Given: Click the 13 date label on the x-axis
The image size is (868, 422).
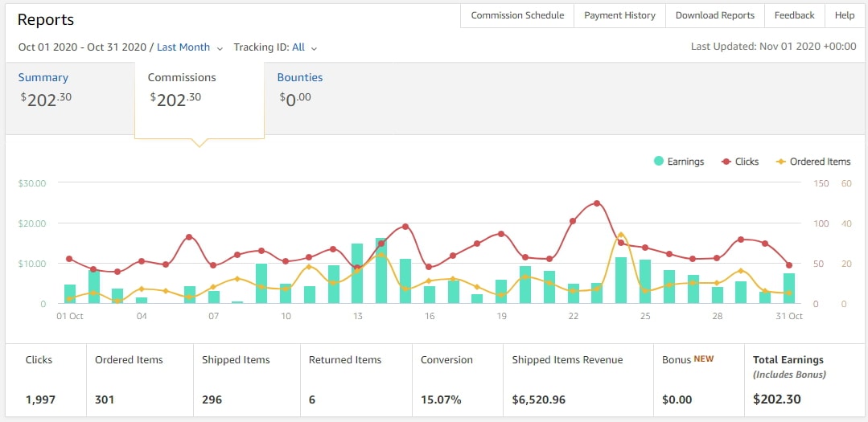Looking at the screenshot, I should [357, 317].
